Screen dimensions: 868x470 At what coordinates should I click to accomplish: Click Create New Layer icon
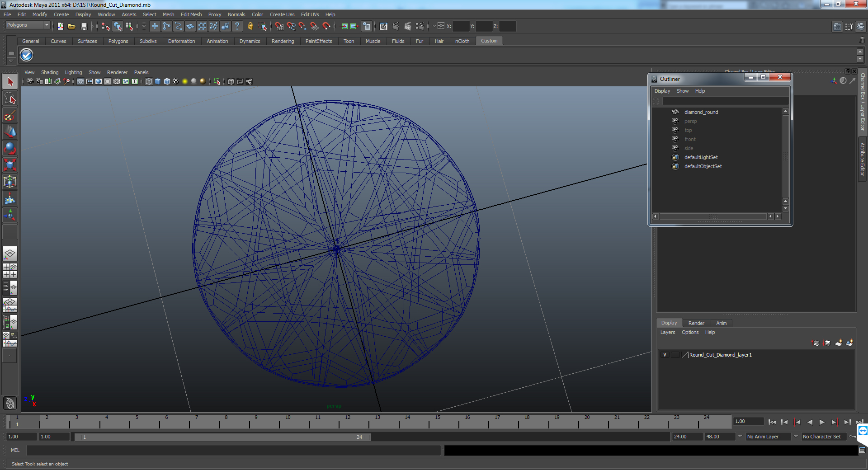839,343
